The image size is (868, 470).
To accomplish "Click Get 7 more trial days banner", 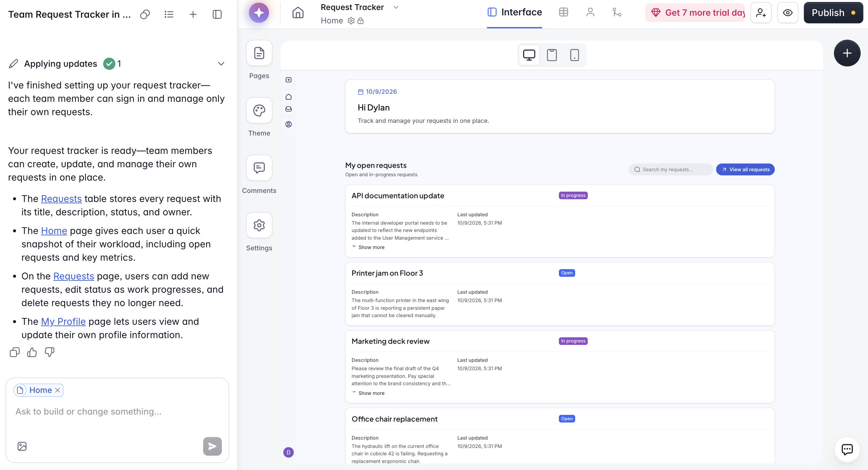I will [x=695, y=13].
